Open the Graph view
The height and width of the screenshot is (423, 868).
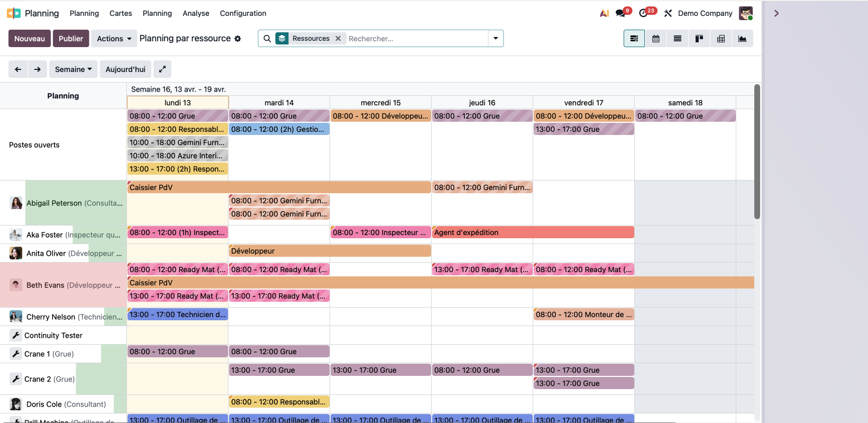point(742,39)
